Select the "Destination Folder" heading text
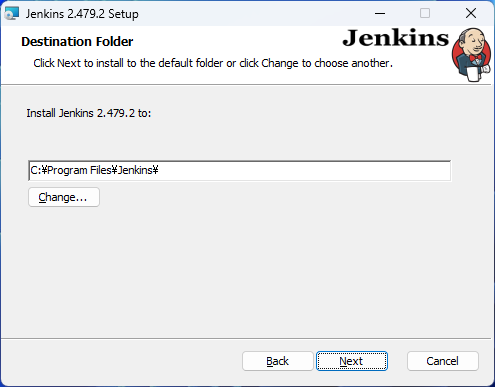Image resolution: width=495 pixels, height=387 pixels. pos(77,42)
